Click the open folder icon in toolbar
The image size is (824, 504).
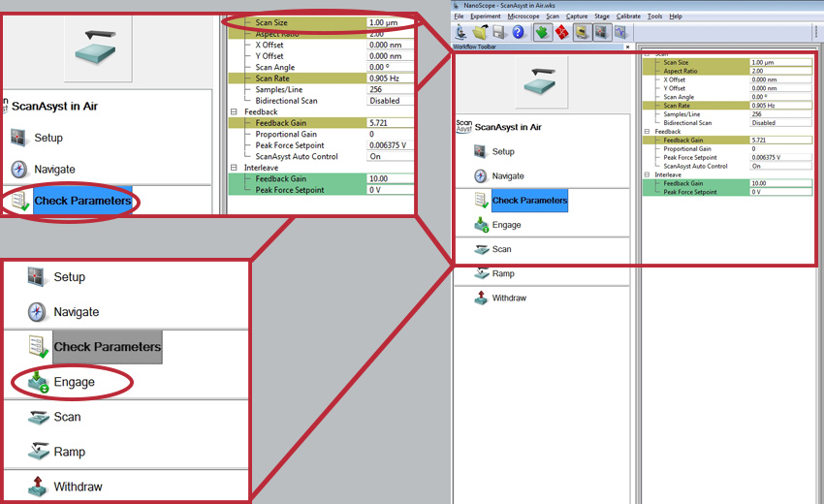click(x=480, y=32)
